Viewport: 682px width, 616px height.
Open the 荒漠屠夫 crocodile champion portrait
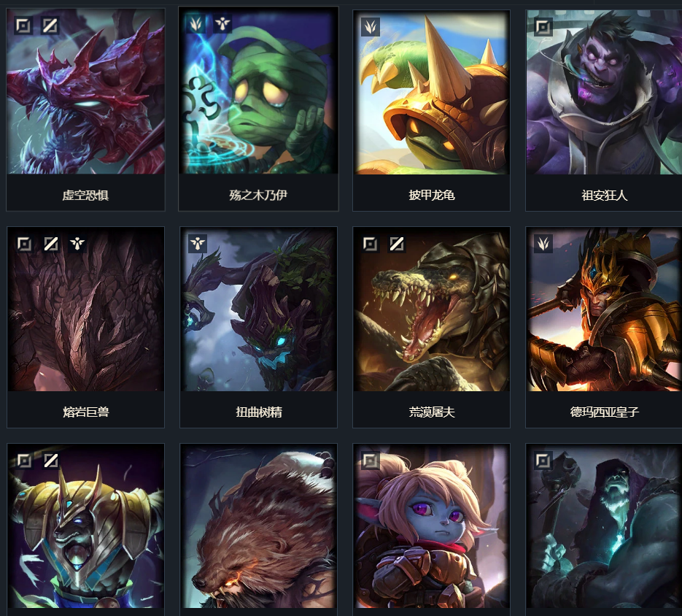tap(431, 309)
